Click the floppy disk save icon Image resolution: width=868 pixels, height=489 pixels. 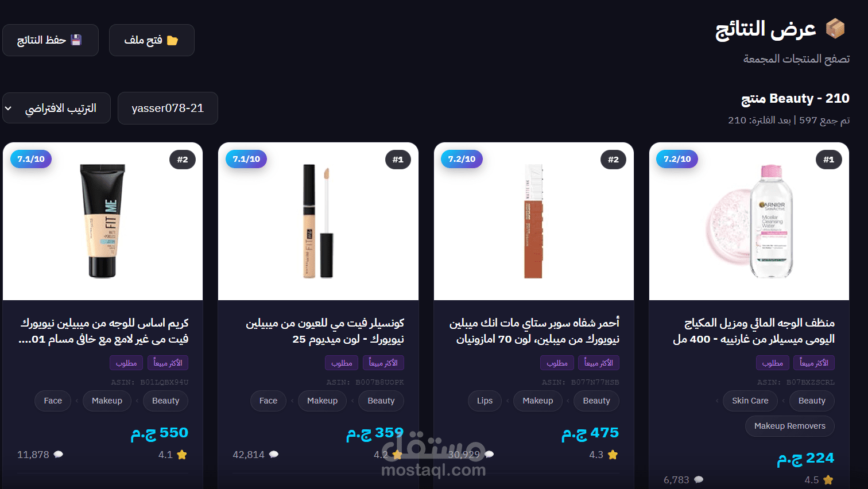[x=76, y=40]
